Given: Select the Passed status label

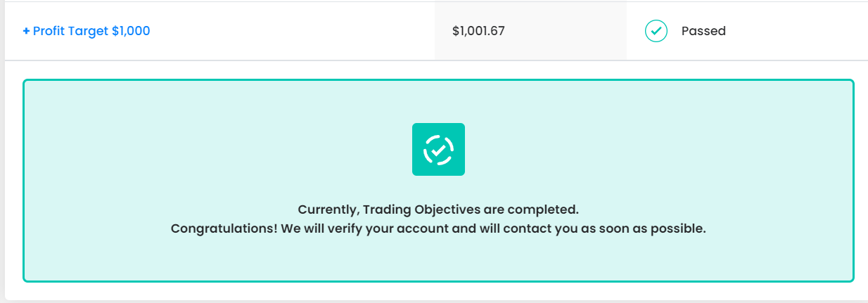Looking at the screenshot, I should [703, 31].
